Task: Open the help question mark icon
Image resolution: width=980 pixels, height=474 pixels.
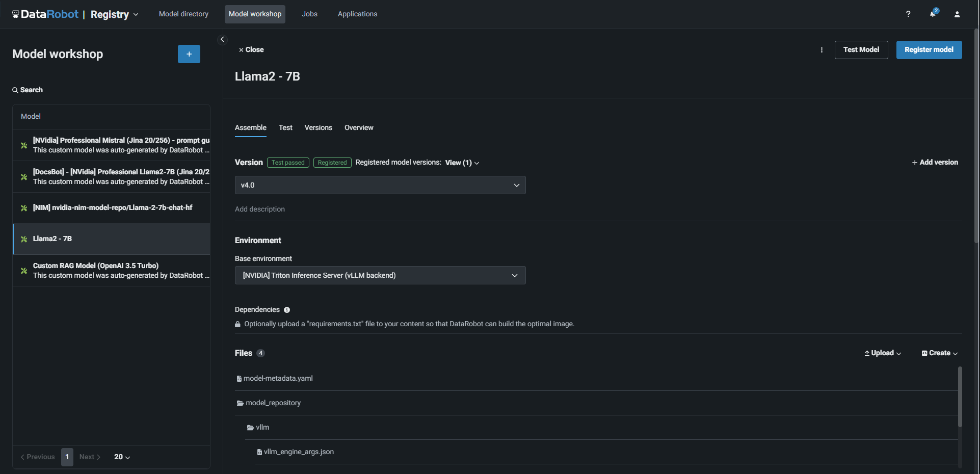Action: pyautogui.click(x=908, y=14)
